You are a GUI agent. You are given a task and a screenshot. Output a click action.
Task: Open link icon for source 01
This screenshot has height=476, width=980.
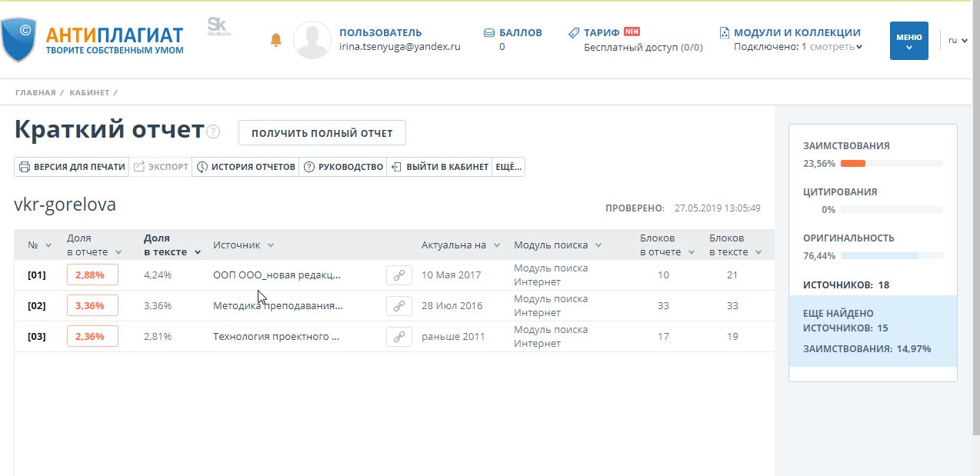[x=398, y=275]
